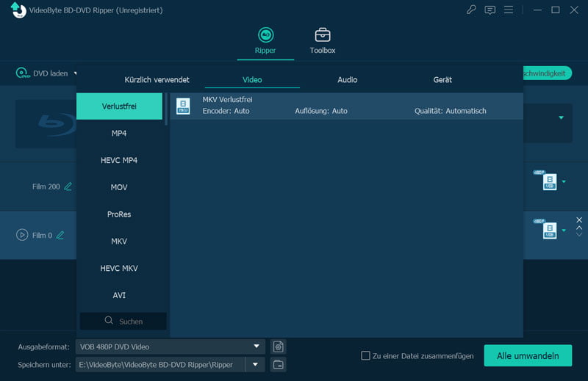Open custom profile settings icon
Viewport: 588px width, 381px height.
click(279, 346)
